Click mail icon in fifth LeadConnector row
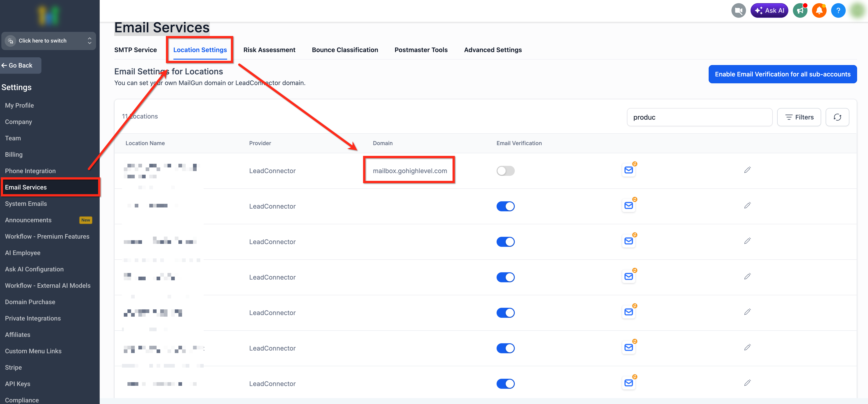 628,312
